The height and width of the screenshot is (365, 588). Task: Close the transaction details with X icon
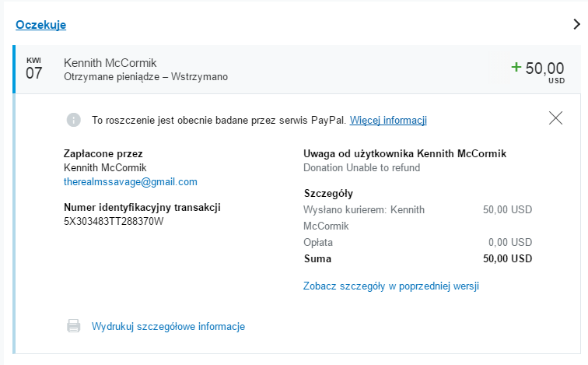click(x=555, y=118)
